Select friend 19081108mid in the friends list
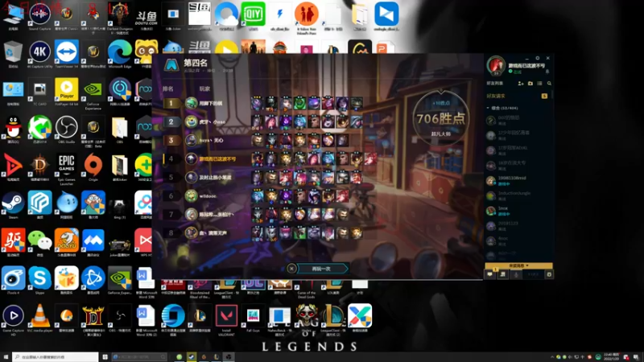The height and width of the screenshot is (362, 644). click(518, 180)
